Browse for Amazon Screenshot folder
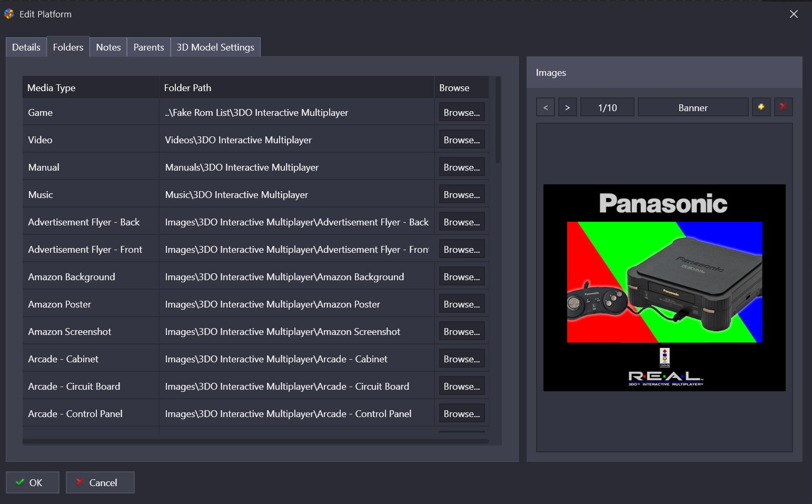The width and height of the screenshot is (812, 504). point(462,331)
